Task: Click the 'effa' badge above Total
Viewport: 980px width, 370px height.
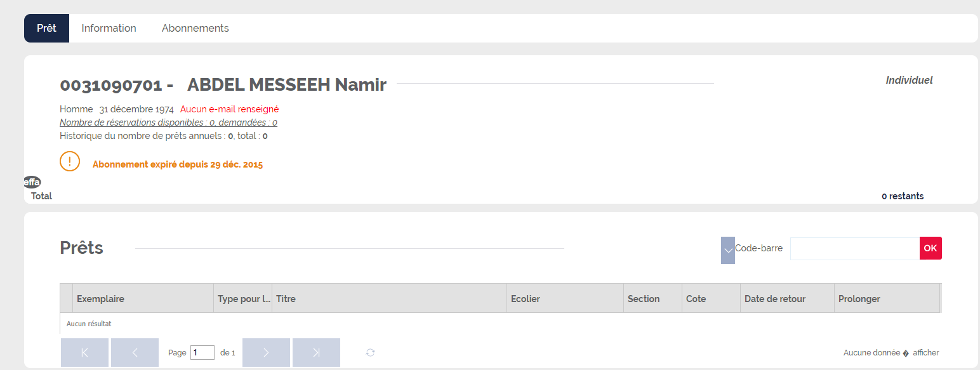Action: point(32,182)
